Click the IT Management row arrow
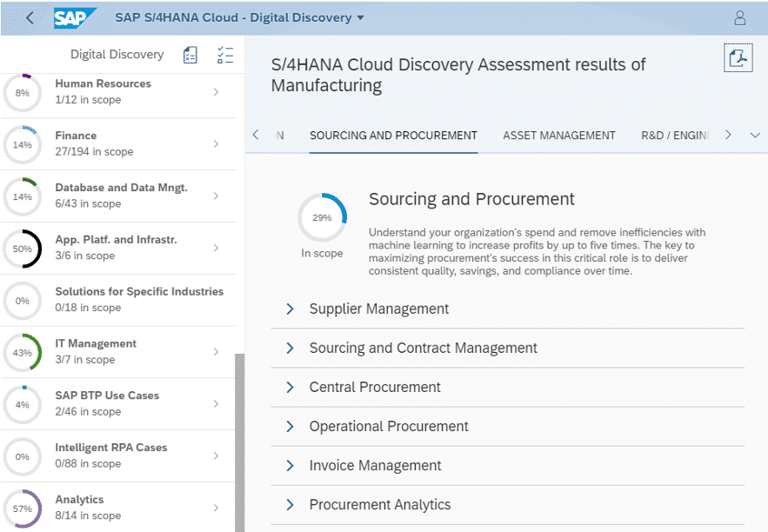Image resolution: width=768 pixels, height=532 pixels. (x=216, y=352)
